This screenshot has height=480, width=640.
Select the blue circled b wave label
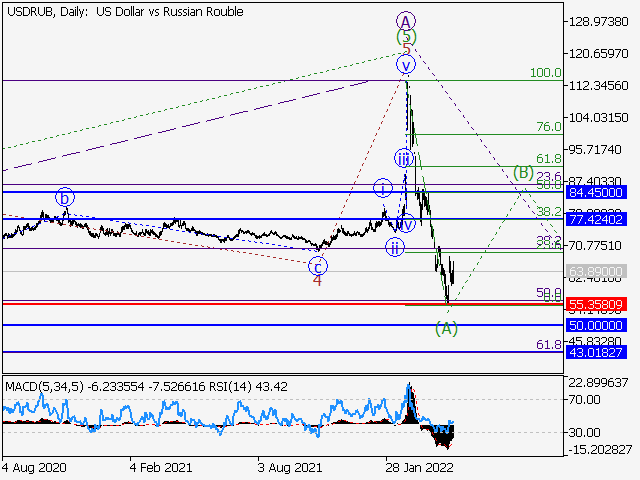pyautogui.click(x=65, y=198)
